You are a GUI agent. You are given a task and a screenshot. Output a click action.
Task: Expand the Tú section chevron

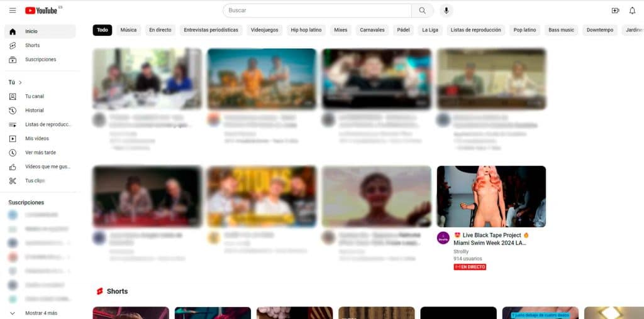(x=20, y=82)
